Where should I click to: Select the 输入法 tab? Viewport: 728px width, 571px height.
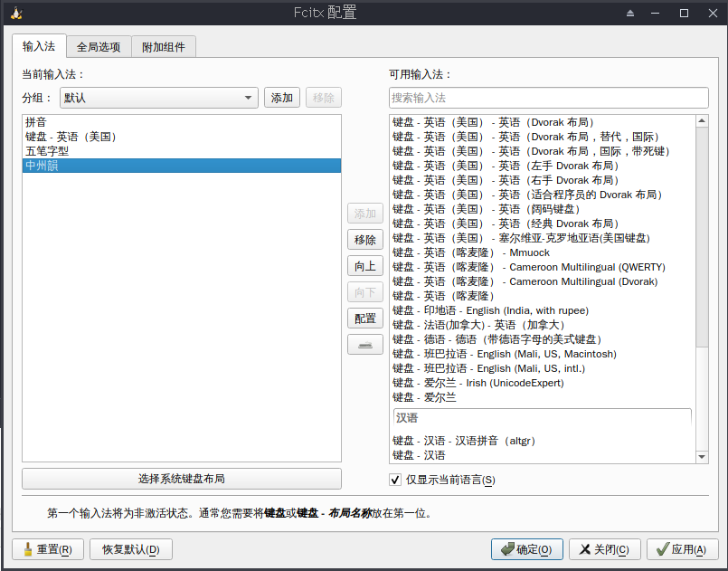[x=39, y=46]
